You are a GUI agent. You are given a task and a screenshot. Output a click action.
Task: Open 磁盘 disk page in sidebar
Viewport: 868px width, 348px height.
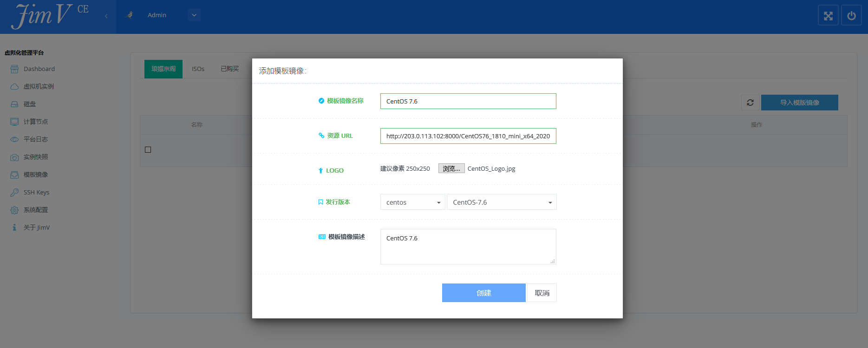click(30, 104)
